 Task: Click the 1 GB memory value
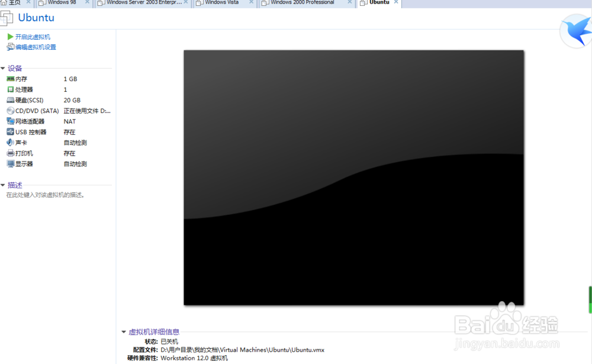coord(70,79)
